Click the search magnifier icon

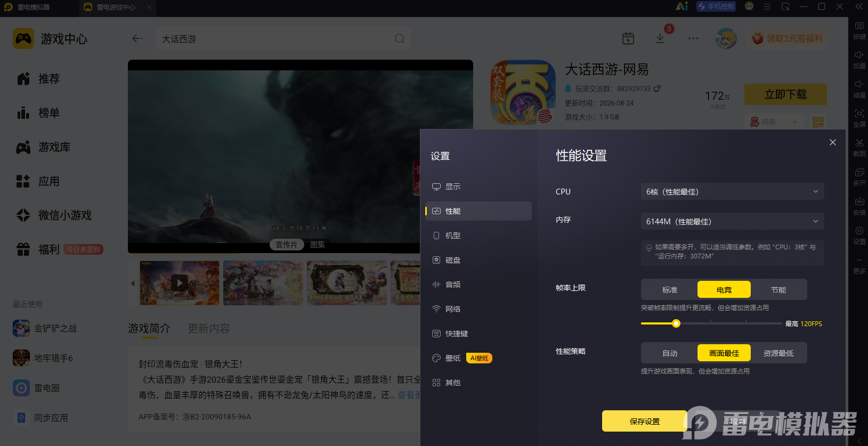[x=400, y=39]
